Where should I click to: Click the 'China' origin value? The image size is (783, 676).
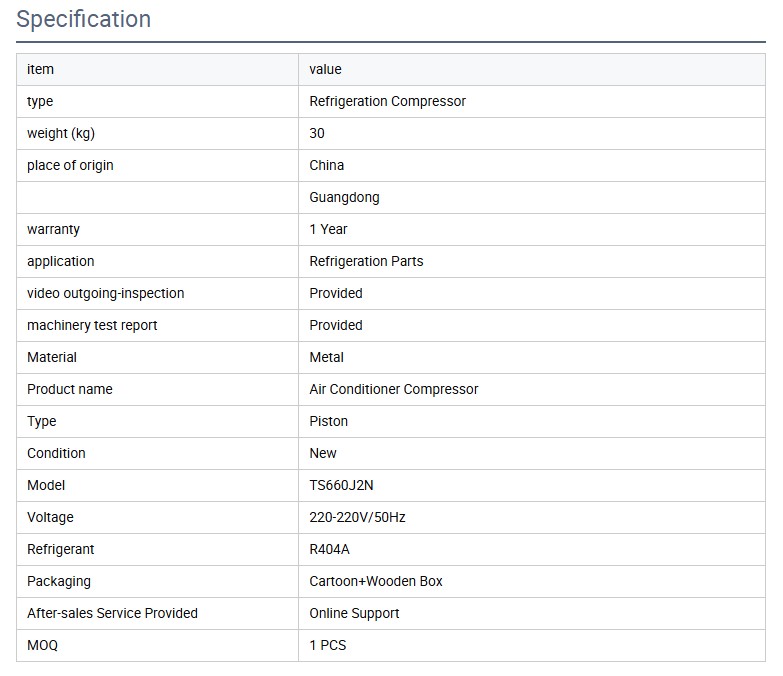click(327, 165)
